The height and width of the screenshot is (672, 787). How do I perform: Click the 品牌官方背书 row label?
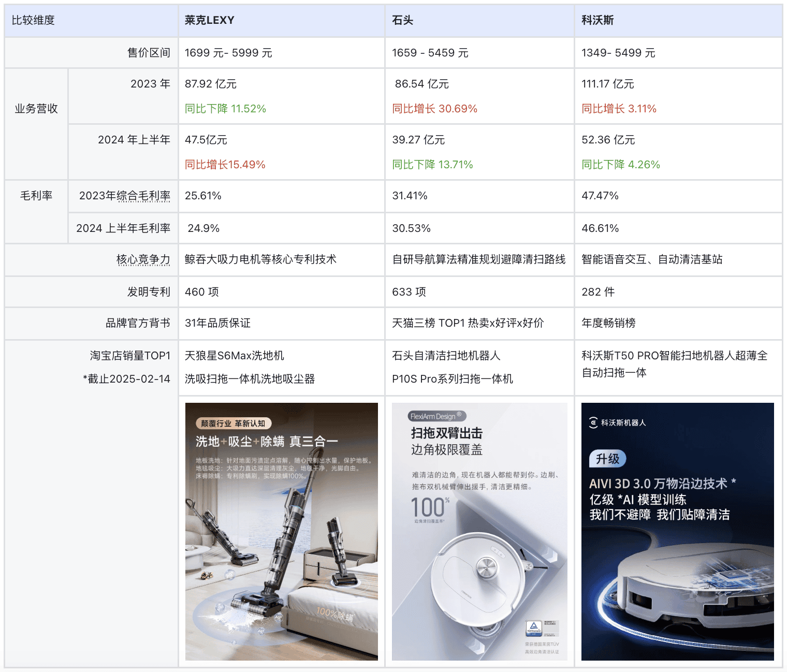coord(138,323)
